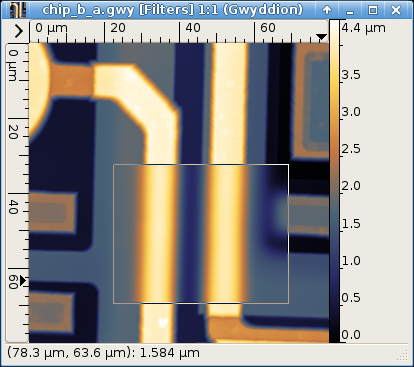Click the horizontal ruler at the 20 label
The width and height of the screenshot is (414, 367).
click(118, 28)
